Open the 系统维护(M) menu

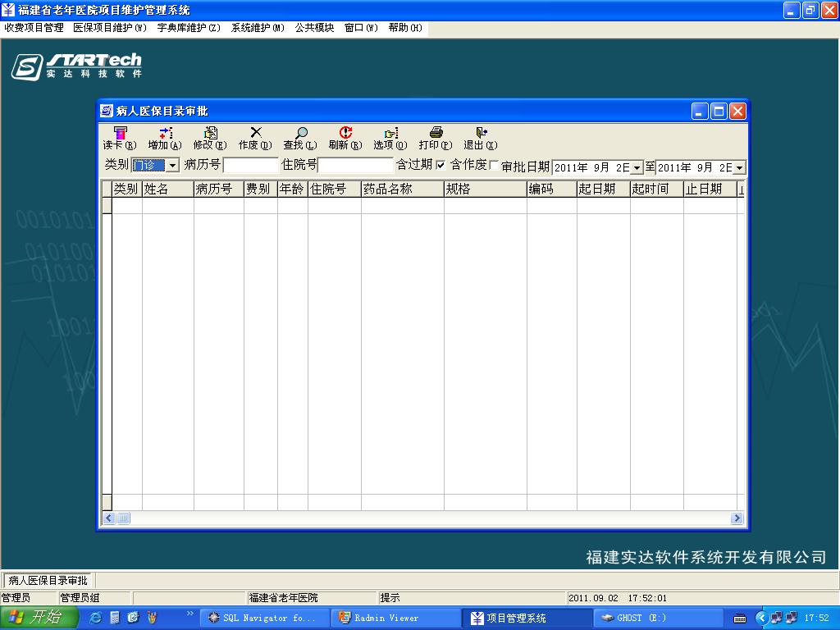click(258, 28)
